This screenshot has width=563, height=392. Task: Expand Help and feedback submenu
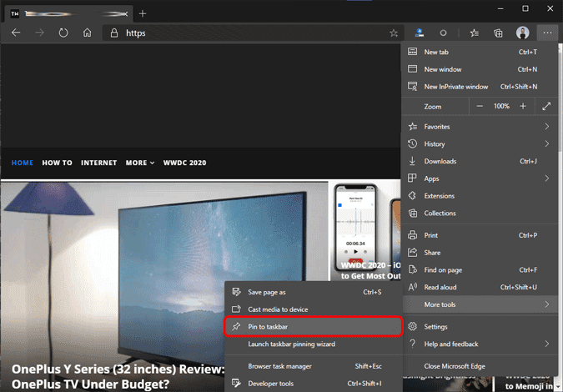point(480,344)
